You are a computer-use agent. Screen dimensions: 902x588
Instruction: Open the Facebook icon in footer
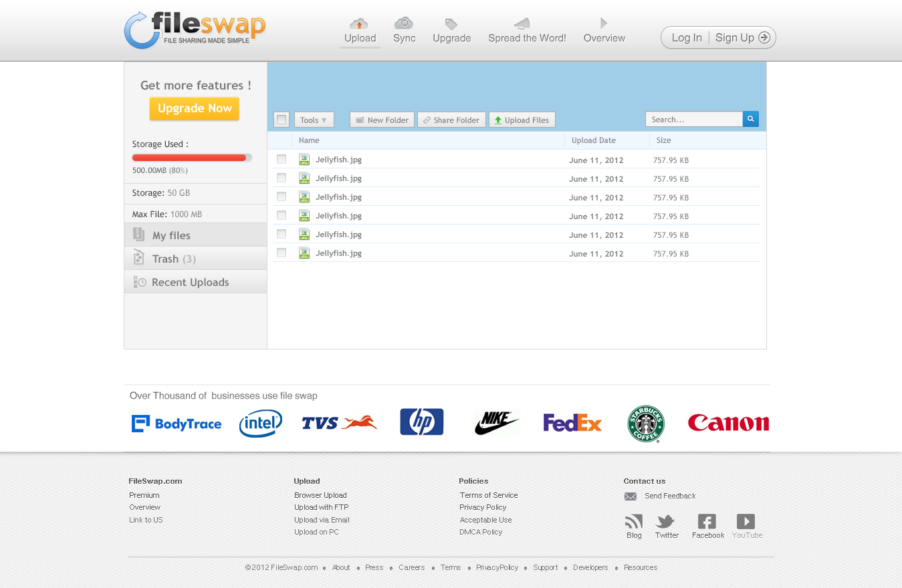707,521
